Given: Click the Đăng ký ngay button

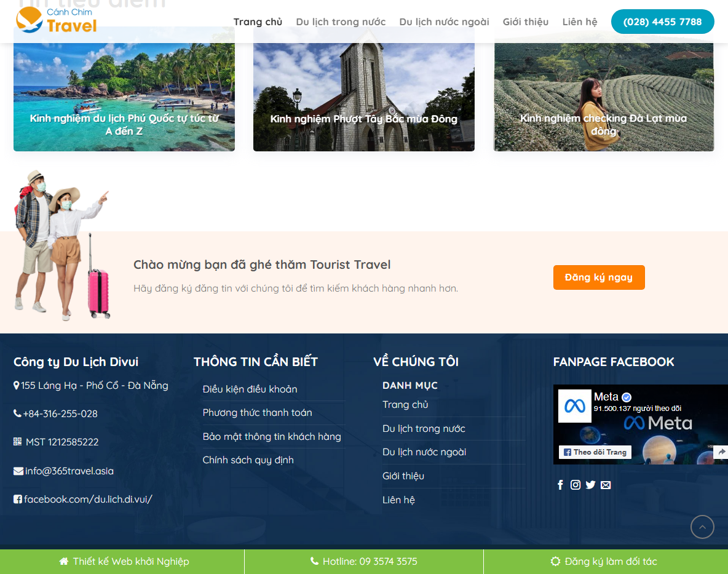Looking at the screenshot, I should (598, 277).
